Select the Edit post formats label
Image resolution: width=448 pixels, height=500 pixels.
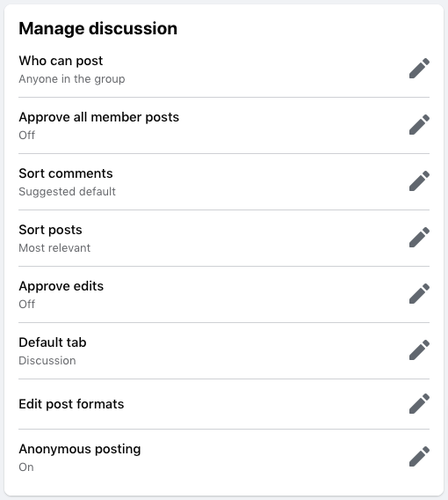pyautogui.click(x=71, y=404)
